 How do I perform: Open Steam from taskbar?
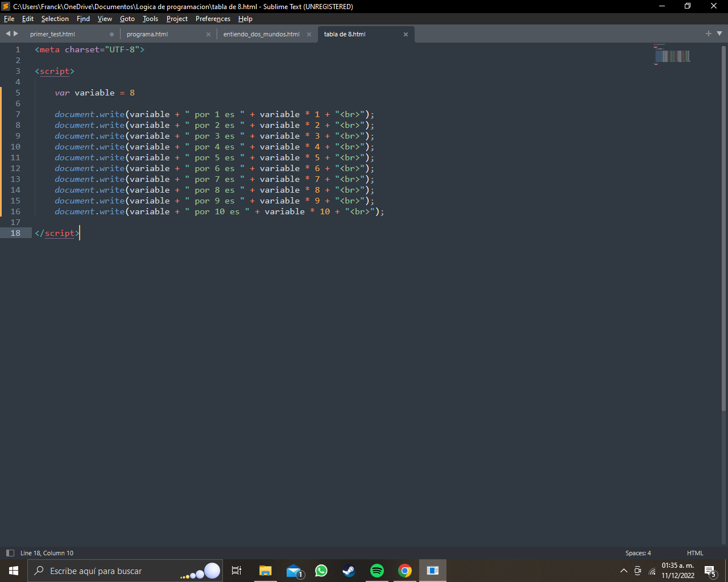(349, 571)
